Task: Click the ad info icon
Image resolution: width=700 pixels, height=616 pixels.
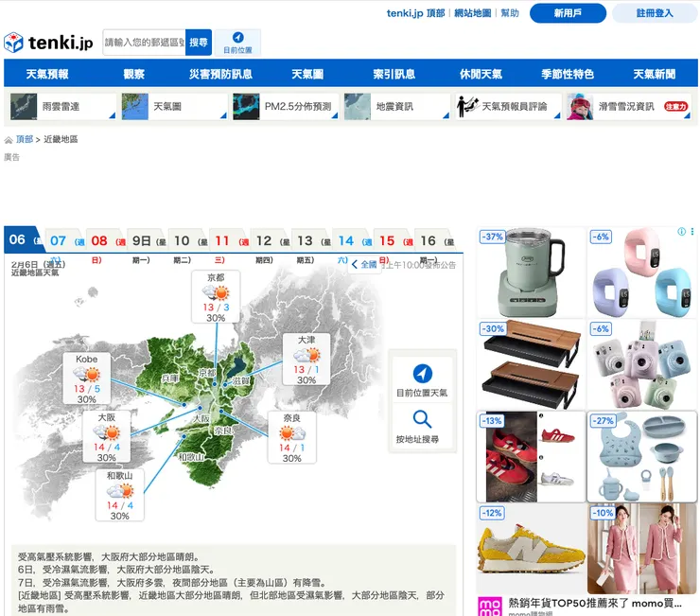Action: [x=682, y=232]
